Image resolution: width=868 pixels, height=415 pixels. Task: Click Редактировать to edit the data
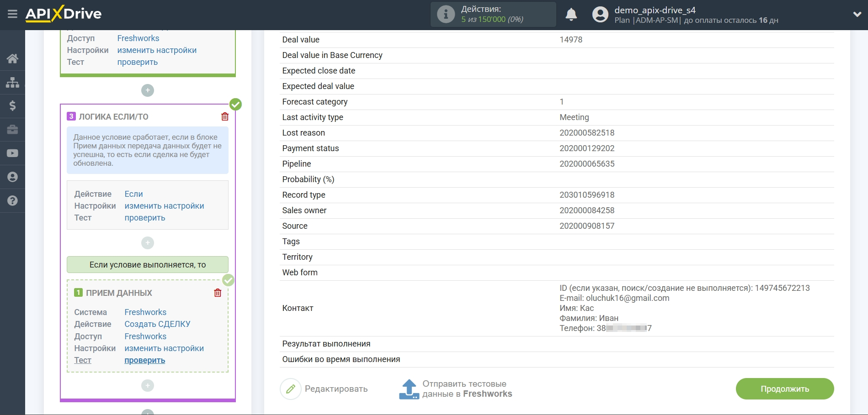(324, 389)
